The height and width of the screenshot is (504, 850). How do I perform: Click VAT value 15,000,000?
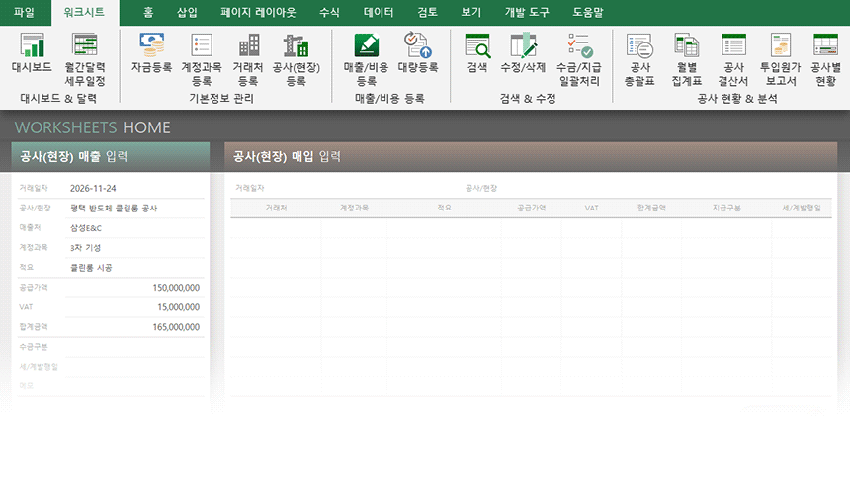(x=178, y=307)
